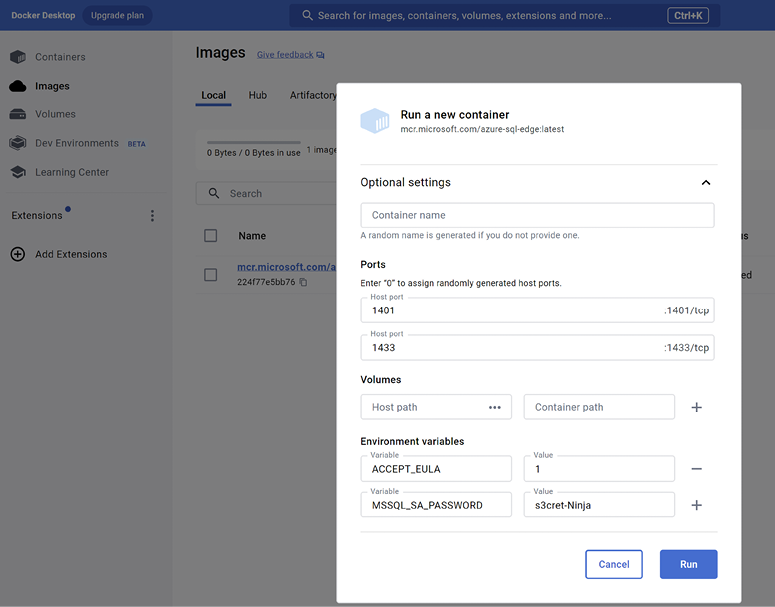
Task: Open the Artifactory tab
Action: coord(313,95)
